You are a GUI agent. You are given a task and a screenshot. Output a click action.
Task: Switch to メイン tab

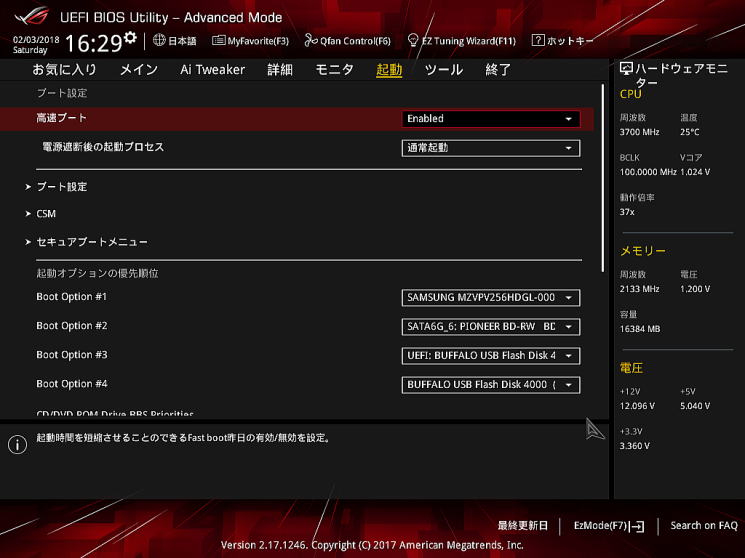[x=139, y=70]
